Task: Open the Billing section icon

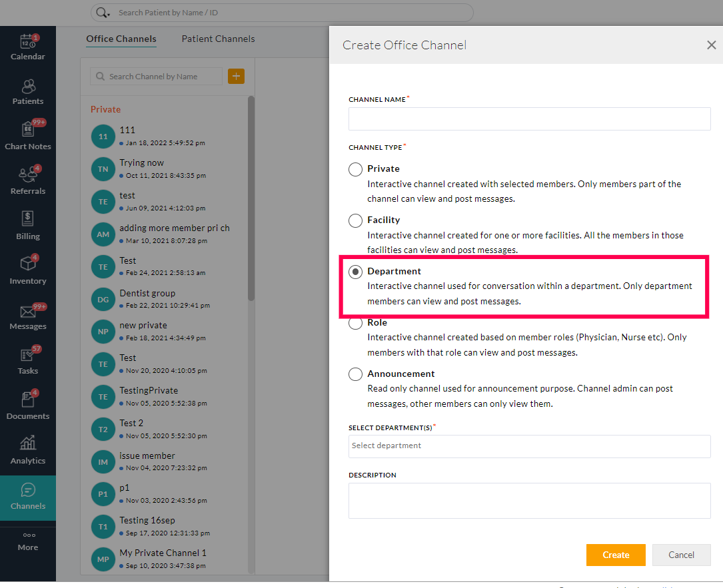Action: (28, 220)
